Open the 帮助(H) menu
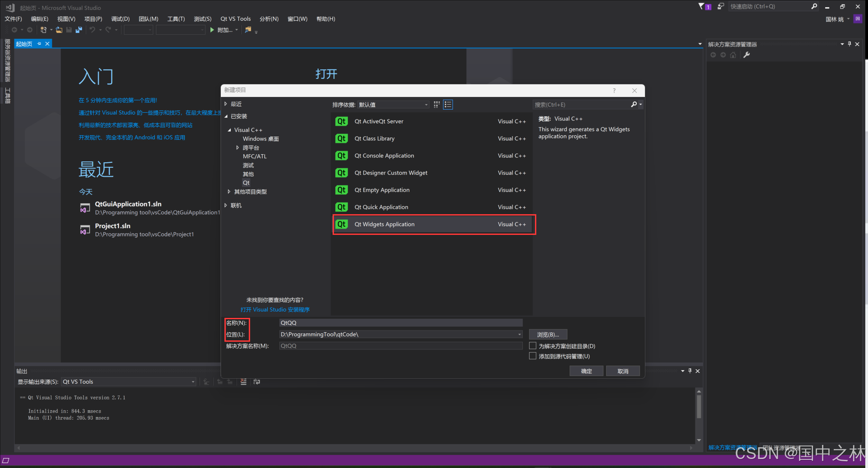 [326, 19]
